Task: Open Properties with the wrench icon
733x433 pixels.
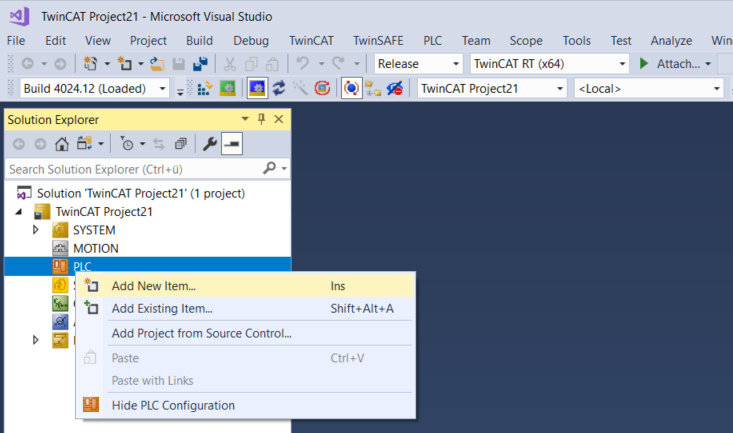Action: (210, 144)
